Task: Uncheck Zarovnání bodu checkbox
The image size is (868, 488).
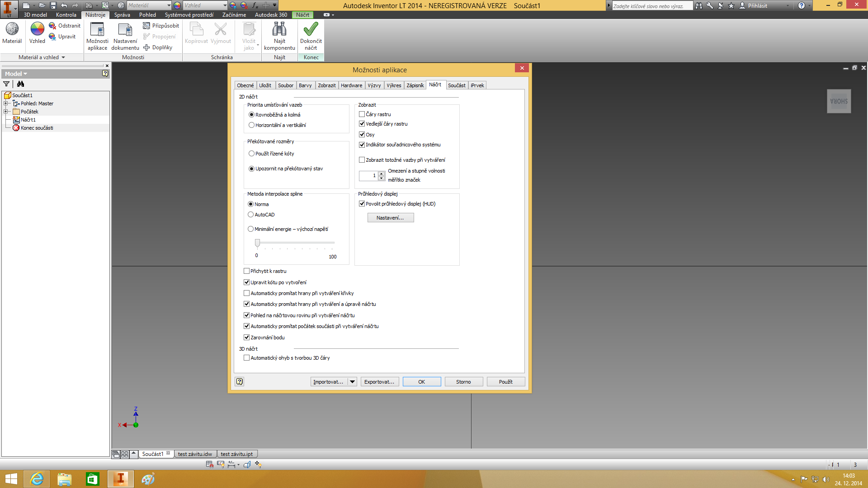Action: tap(246, 338)
